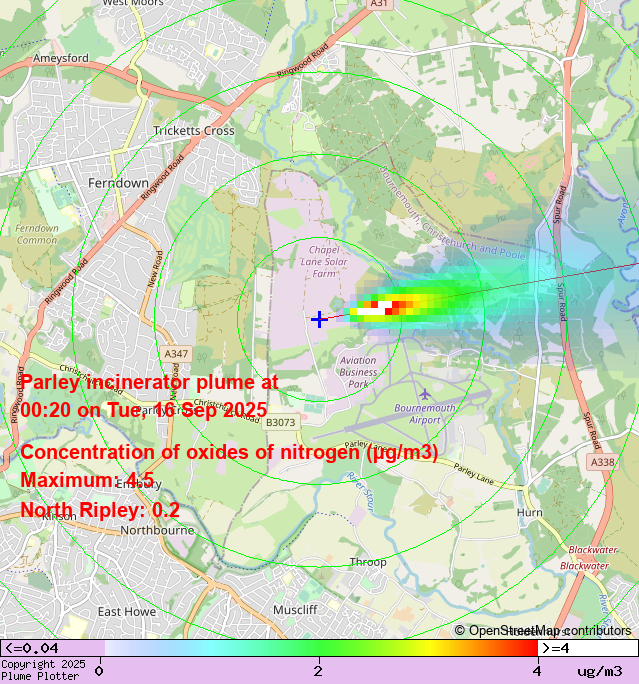
Task: Click the Tricketts Cross place label
Action: [194, 130]
